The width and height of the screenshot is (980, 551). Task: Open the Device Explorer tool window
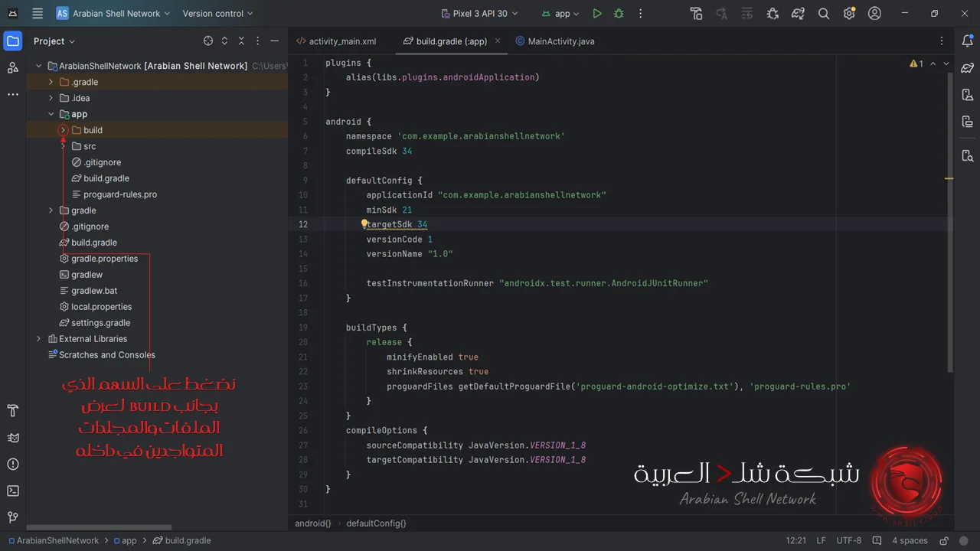pyautogui.click(x=967, y=155)
